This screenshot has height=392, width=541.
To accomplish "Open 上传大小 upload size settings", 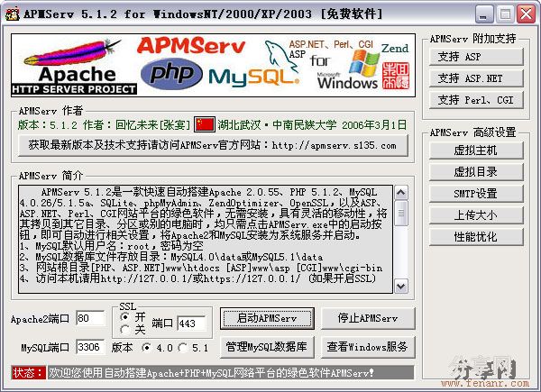I will point(476,215).
